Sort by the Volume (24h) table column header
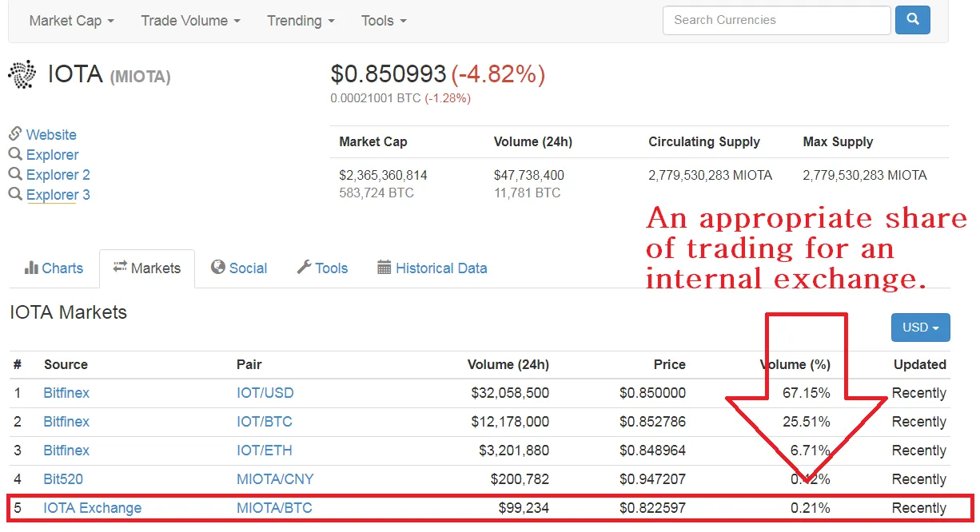The height and width of the screenshot is (532, 980). [x=508, y=364]
